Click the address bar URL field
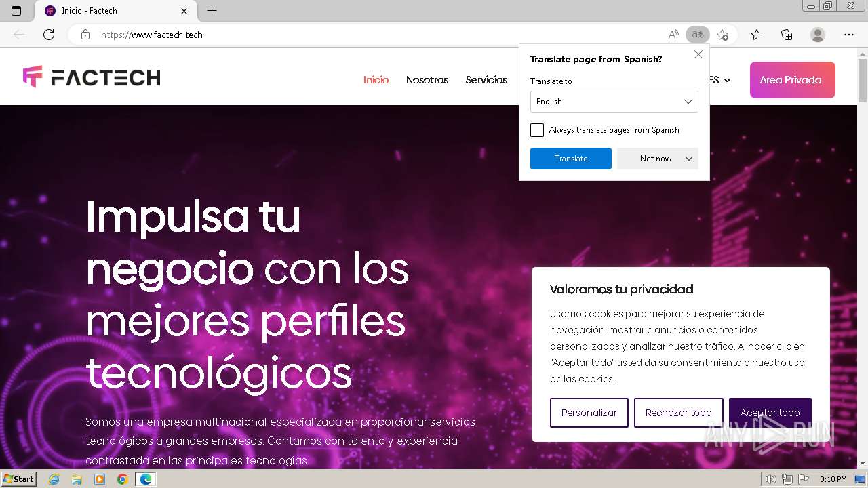 click(380, 35)
